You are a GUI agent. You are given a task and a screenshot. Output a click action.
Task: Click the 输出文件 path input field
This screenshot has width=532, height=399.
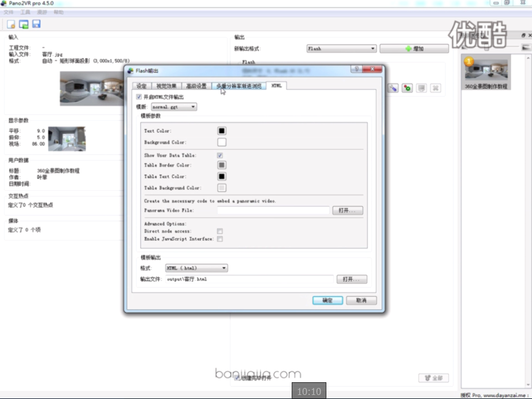250,279
